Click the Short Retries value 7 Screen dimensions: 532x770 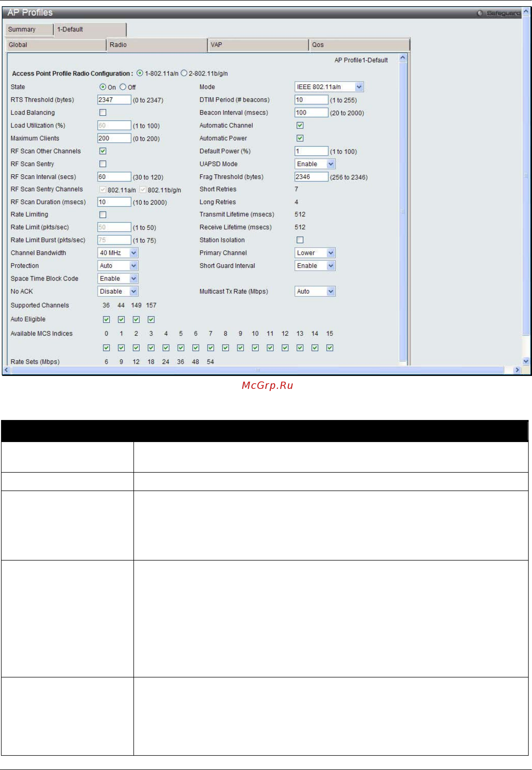pyautogui.click(x=296, y=189)
